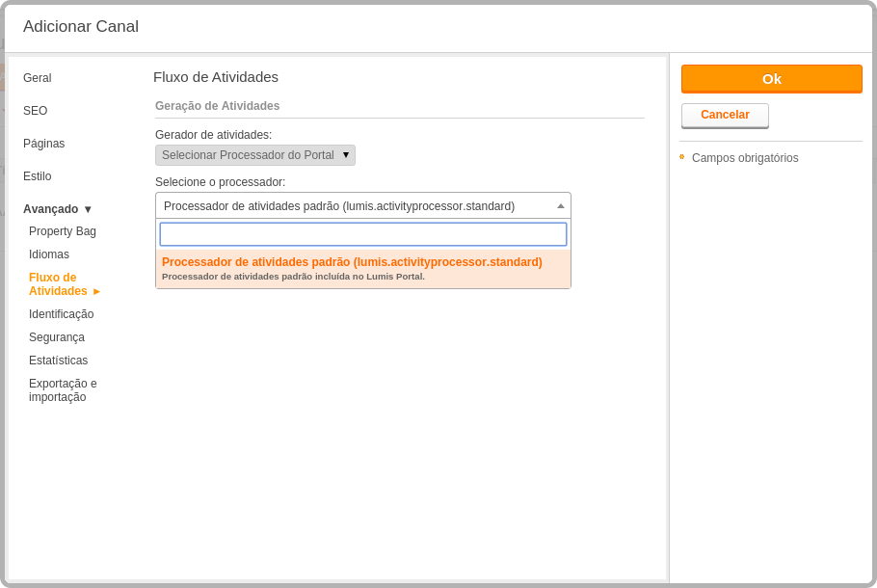Click the processor search input field

(363, 234)
